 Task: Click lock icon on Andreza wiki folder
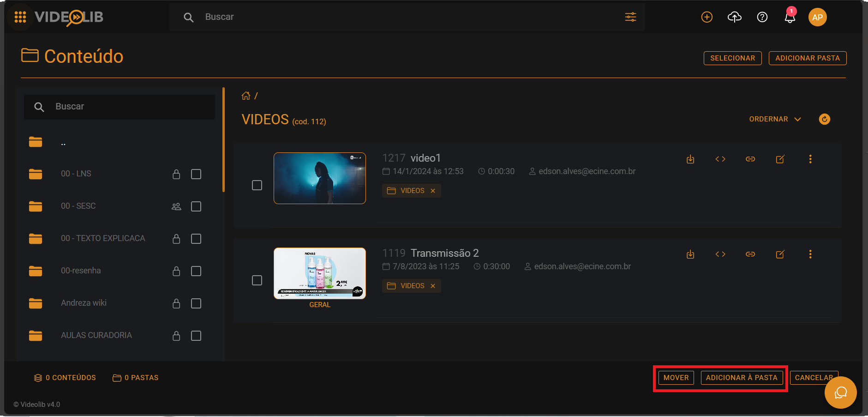(176, 303)
